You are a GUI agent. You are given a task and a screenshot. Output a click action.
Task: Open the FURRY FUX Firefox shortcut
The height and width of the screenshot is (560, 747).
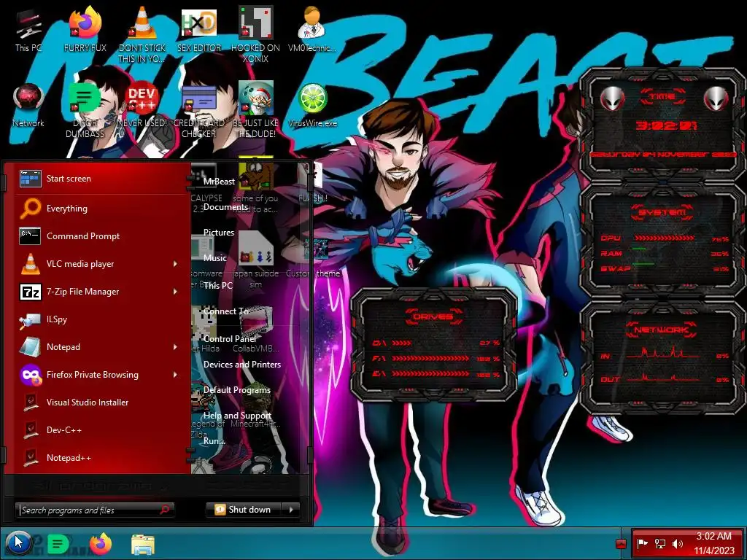coord(85,31)
